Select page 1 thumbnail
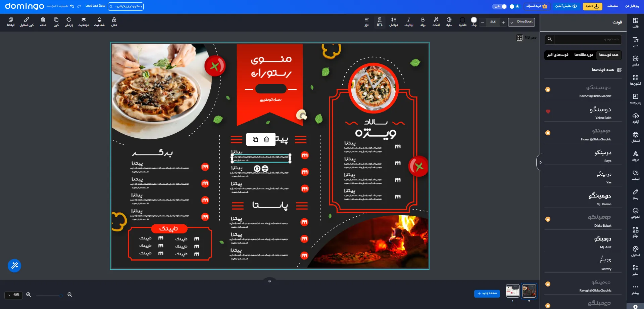 512,291
